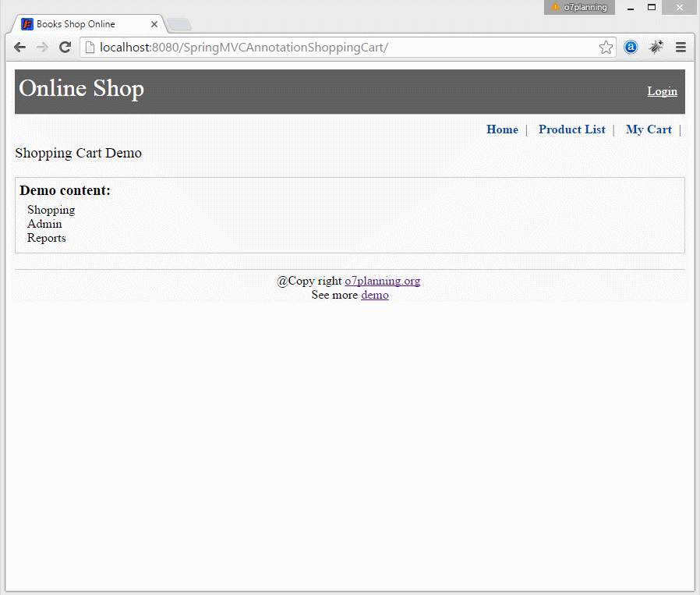The height and width of the screenshot is (595, 700).
Task: Follow the o7planning.org footer link
Action: (382, 281)
